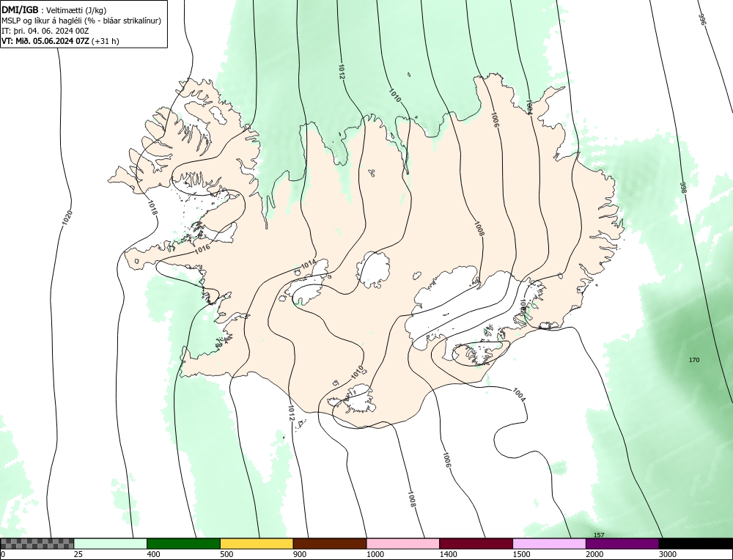Click the DMI/IGB Veltimætti title line

(54, 10)
